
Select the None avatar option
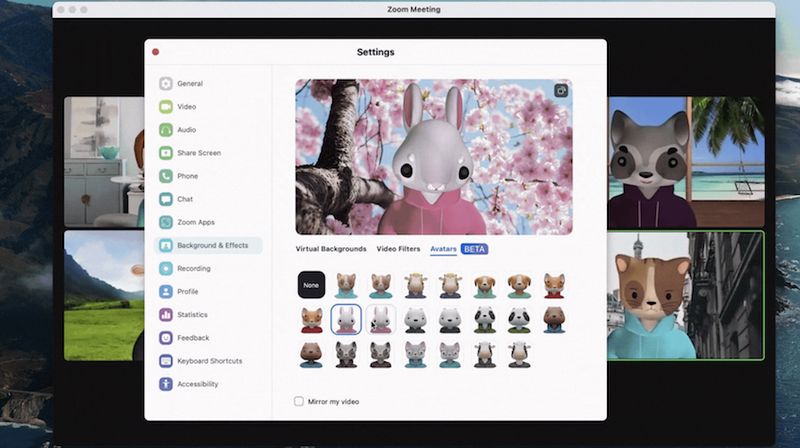tap(311, 285)
